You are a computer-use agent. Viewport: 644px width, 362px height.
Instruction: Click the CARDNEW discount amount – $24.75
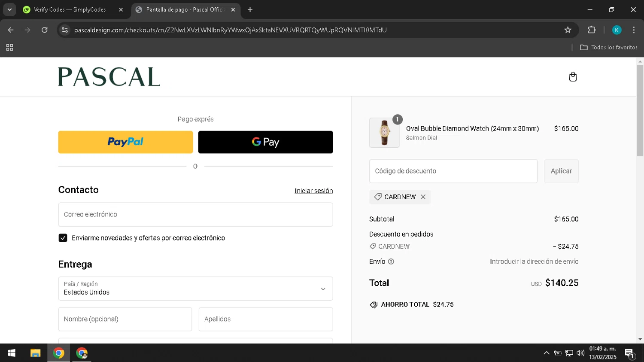coord(565,246)
